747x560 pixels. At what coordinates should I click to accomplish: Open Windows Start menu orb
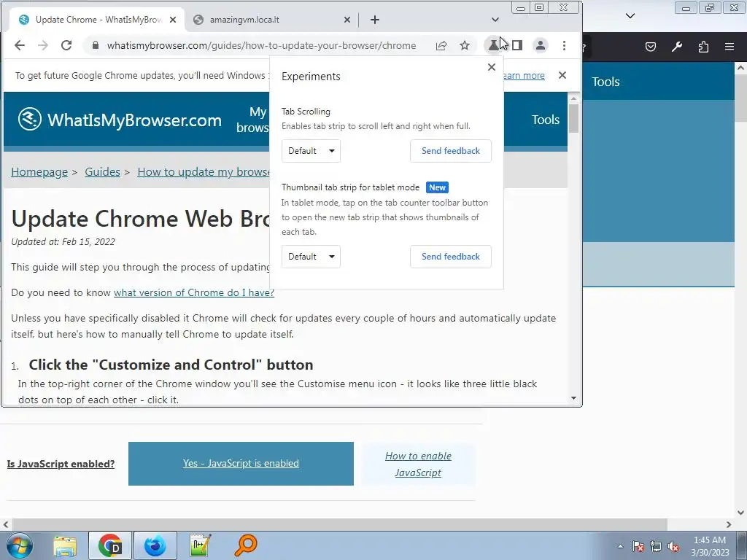[x=20, y=545]
